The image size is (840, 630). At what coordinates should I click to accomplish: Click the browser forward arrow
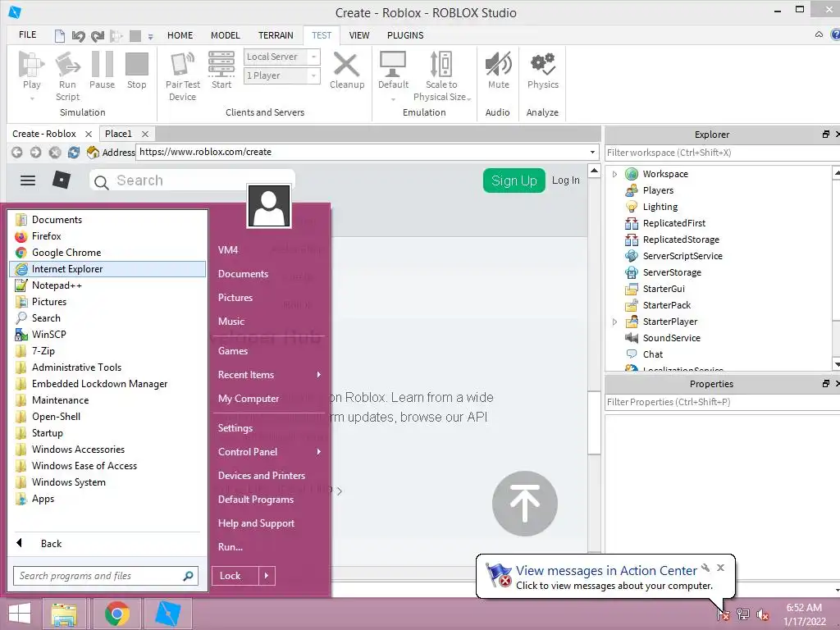[36, 152]
